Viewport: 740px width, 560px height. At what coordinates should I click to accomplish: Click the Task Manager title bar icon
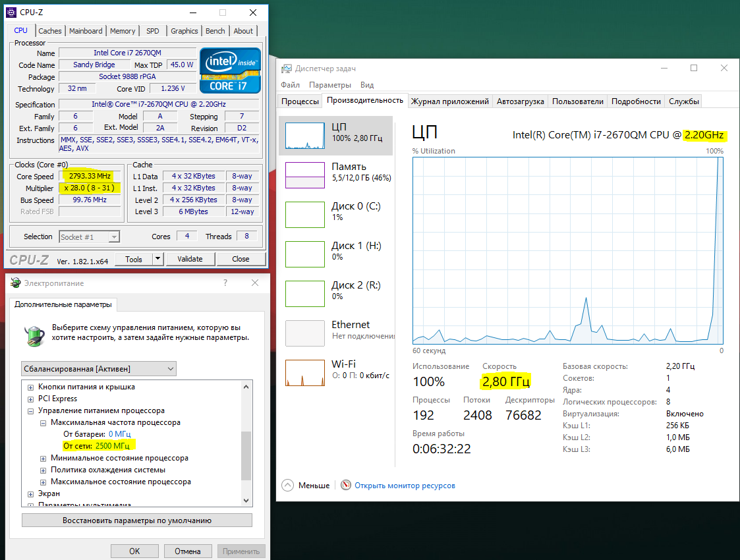(x=287, y=69)
